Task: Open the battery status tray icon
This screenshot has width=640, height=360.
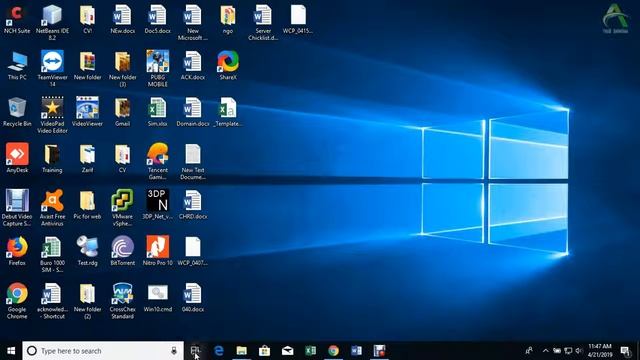Action: [x=557, y=351]
